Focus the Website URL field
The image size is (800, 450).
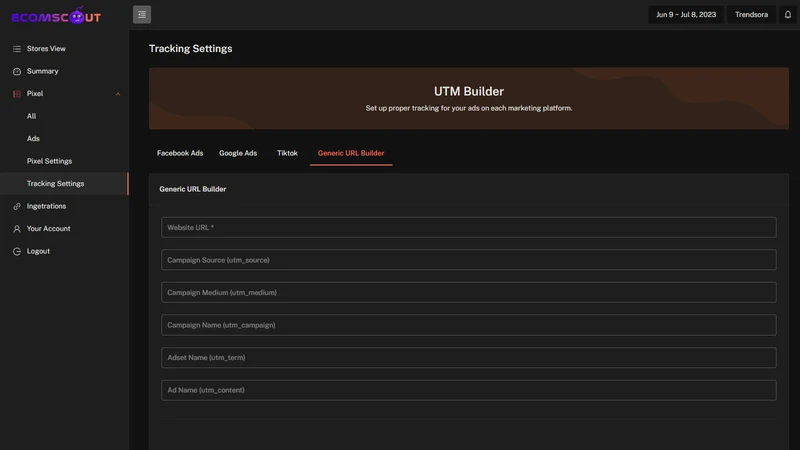(468, 228)
